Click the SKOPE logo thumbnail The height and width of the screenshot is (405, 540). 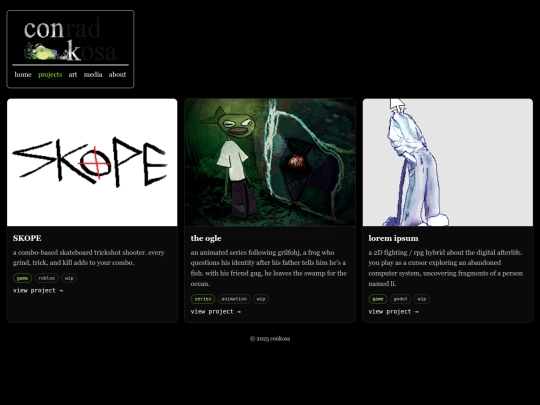[92, 163]
